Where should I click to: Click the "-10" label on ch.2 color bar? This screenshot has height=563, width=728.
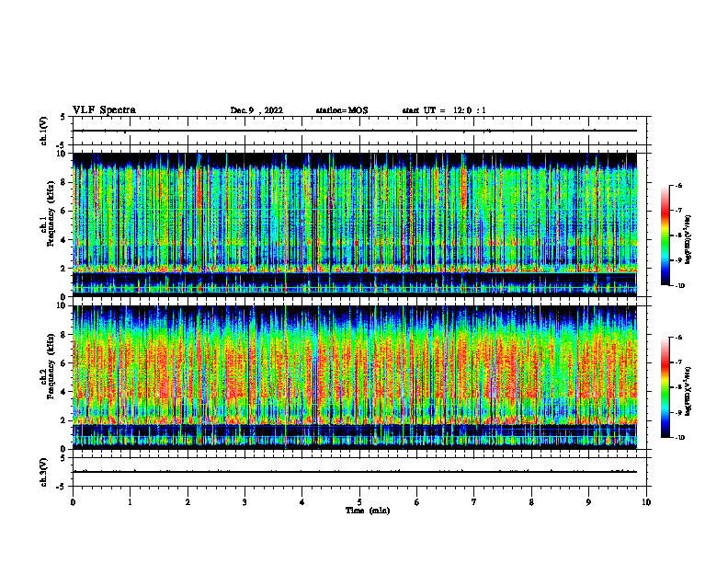[x=678, y=438]
